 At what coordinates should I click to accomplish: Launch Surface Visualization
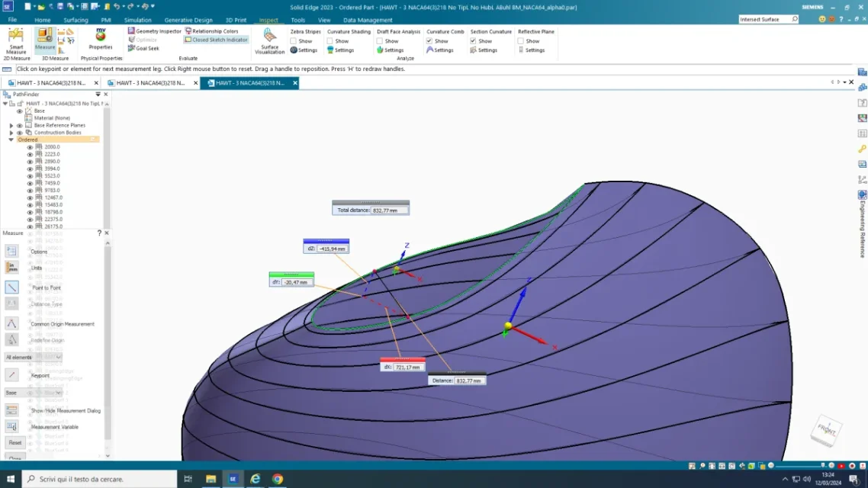269,41
